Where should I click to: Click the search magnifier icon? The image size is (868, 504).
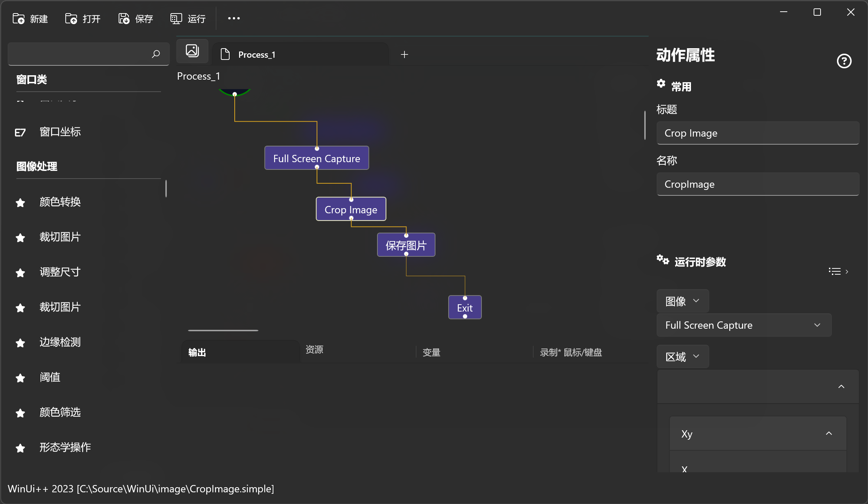(x=156, y=54)
